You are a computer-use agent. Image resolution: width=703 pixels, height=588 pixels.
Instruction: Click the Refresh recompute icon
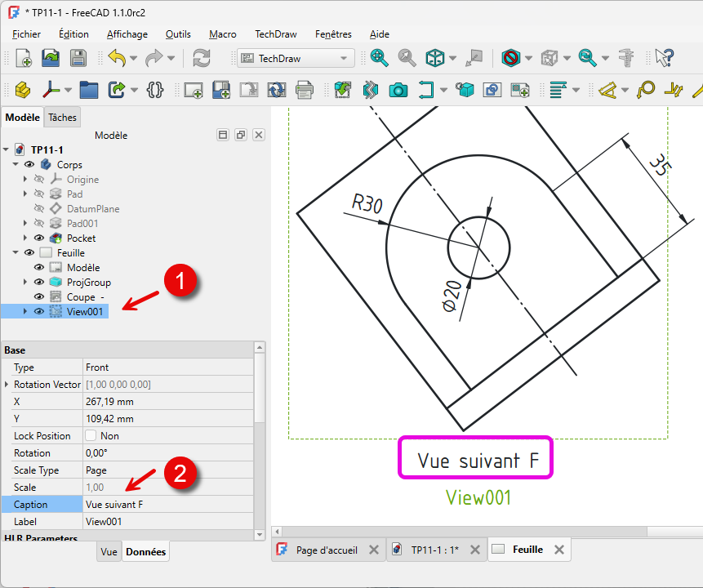tap(201, 58)
